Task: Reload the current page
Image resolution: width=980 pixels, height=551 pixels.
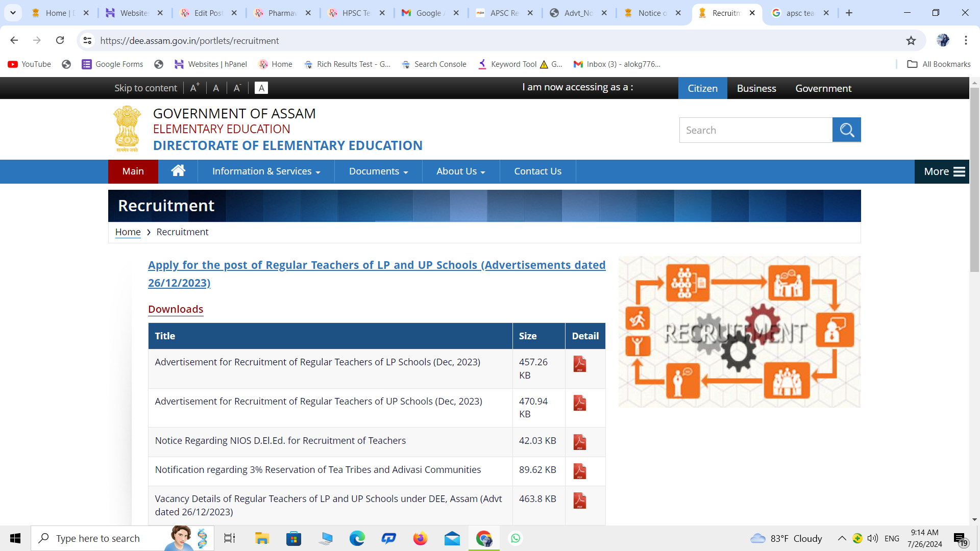Action: click(x=60, y=40)
